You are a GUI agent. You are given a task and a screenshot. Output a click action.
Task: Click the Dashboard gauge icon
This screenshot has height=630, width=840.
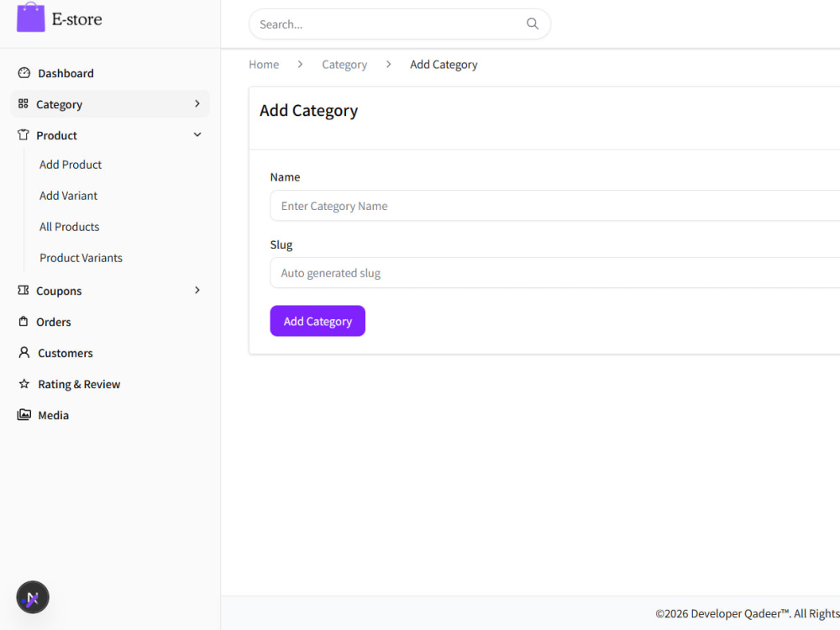[x=24, y=73]
